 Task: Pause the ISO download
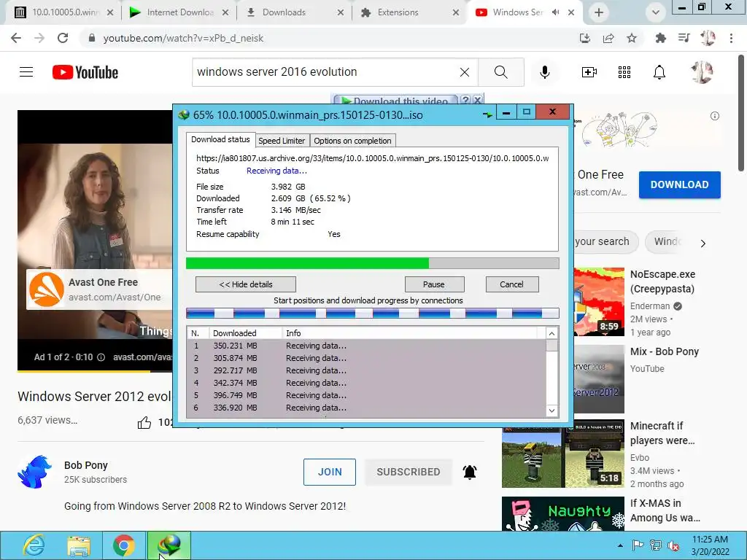pos(434,284)
